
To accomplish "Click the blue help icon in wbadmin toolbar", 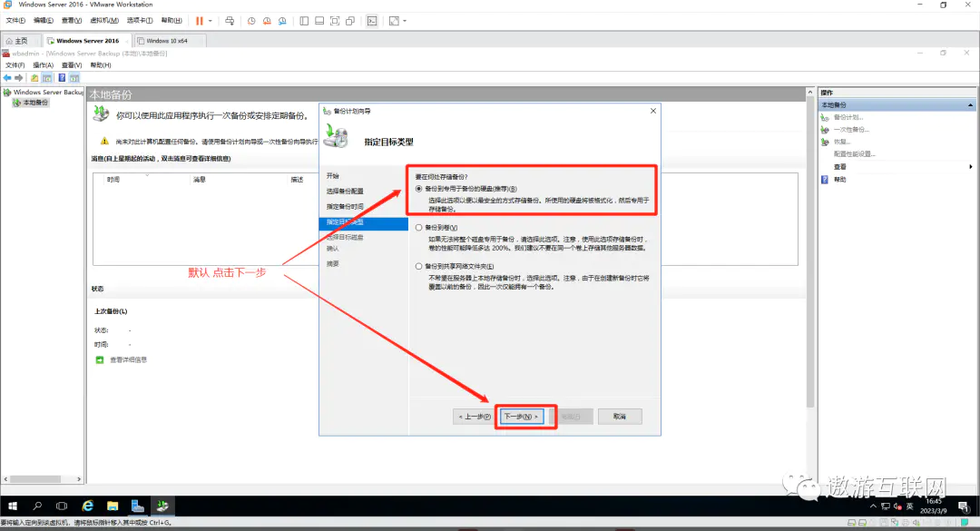I will click(62, 77).
